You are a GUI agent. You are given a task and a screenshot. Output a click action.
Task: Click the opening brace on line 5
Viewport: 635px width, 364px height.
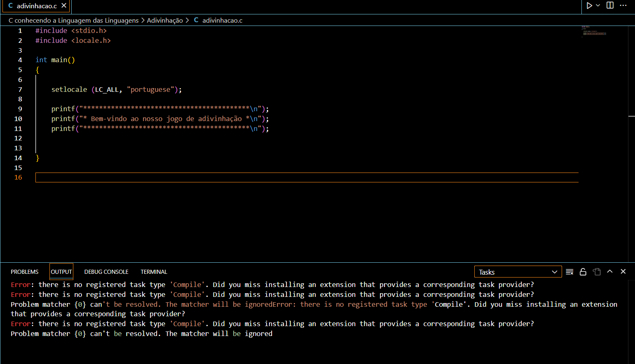[x=37, y=70]
